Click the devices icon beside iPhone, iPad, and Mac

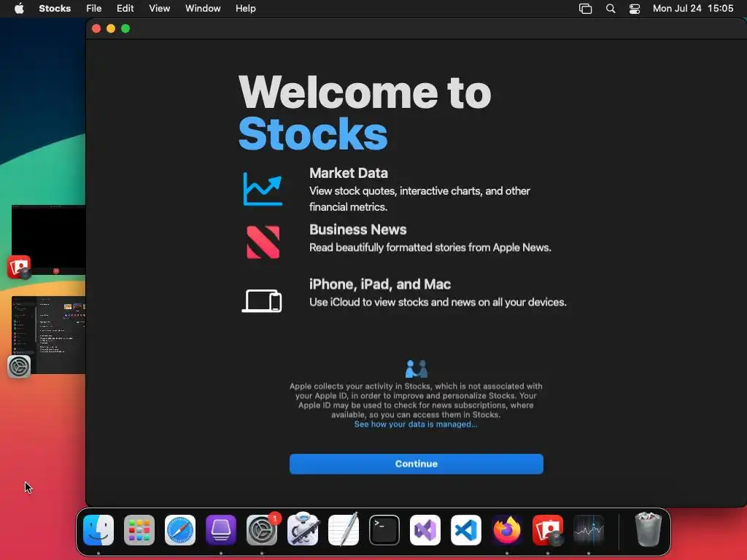click(262, 300)
